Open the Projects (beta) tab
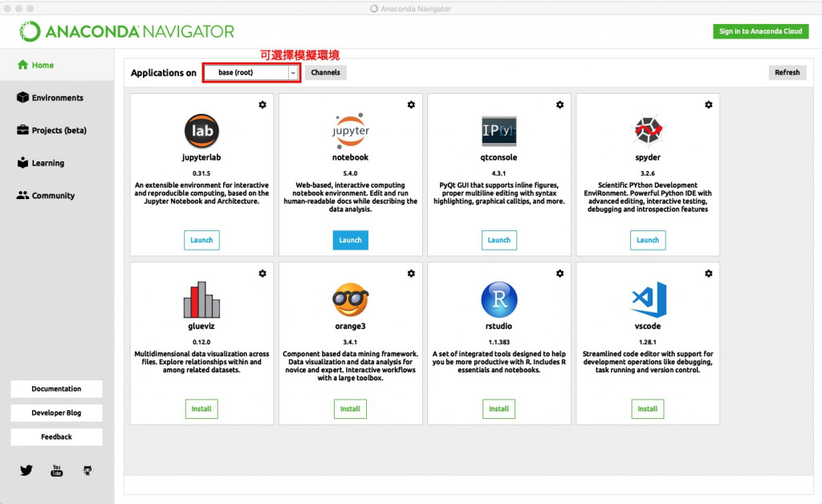 pyautogui.click(x=57, y=130)
